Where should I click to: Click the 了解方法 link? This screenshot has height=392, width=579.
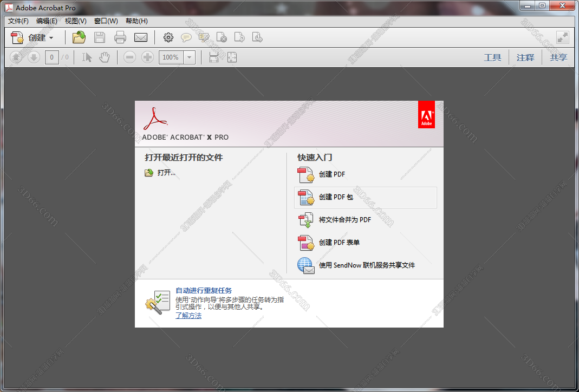tap(188, 316)
